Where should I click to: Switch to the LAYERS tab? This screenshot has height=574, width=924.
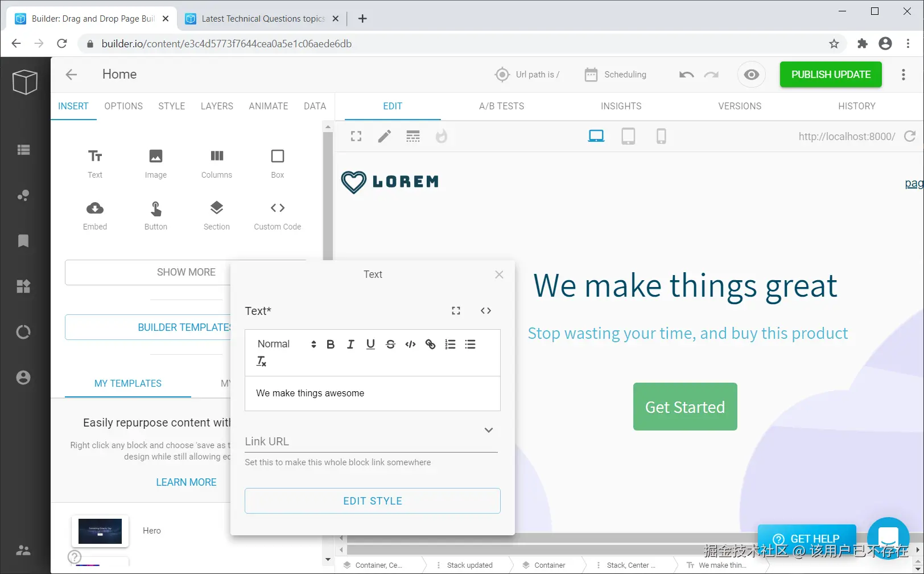tap(217, 106)
